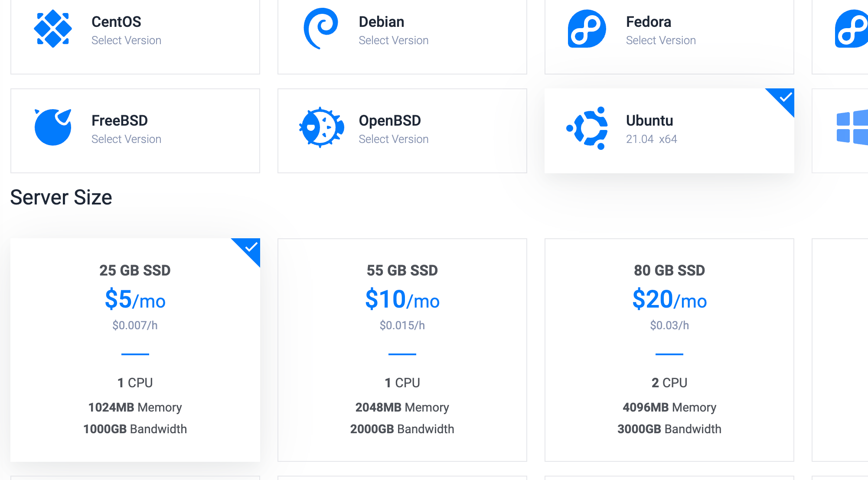Click the CentOS logo icon
The width and height of the screenshot is (868, 480).
coord(53,29)
